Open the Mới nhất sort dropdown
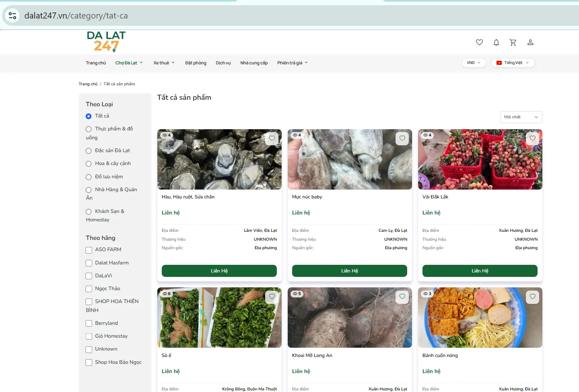579x392 pixels. click(521, 117)
